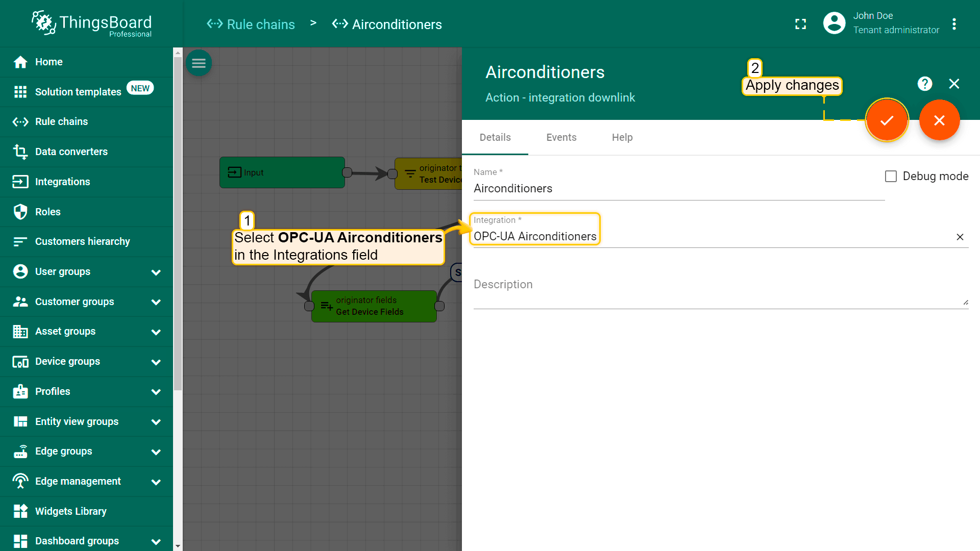Click the User groups icon
The image size is (980, 551).
pyautogui.click(x=20, y=271)
